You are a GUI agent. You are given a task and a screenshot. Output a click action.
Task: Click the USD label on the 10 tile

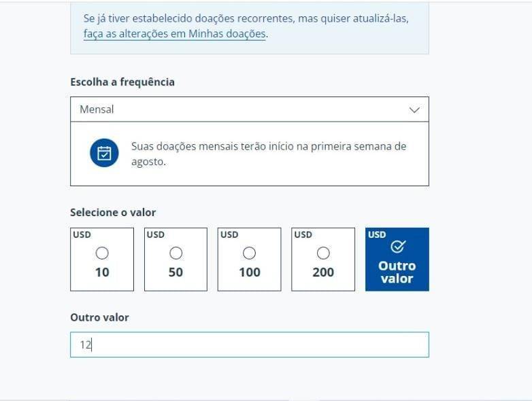(82, 234)
